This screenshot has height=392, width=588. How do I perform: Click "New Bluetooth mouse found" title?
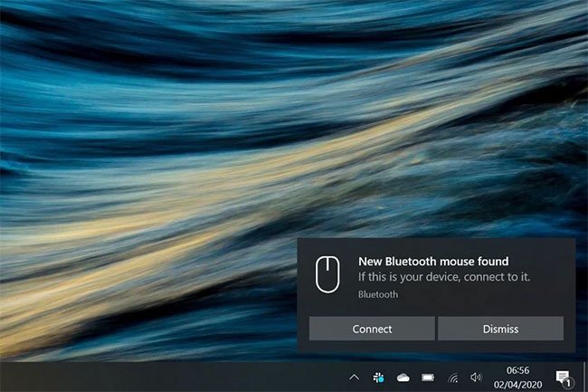pos(433,262)
